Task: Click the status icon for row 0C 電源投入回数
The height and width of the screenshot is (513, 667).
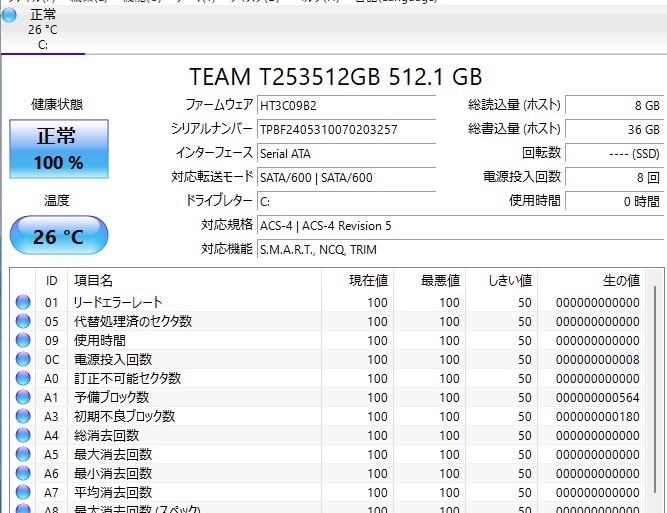Action: pyautogui.click(x=22, y=360)
